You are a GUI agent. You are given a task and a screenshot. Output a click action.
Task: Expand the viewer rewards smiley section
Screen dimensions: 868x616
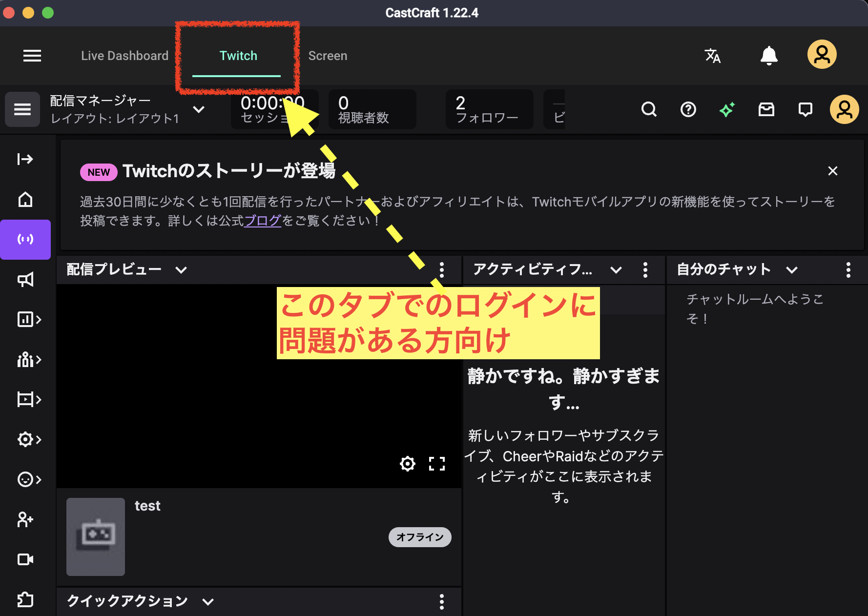(29, 479)
